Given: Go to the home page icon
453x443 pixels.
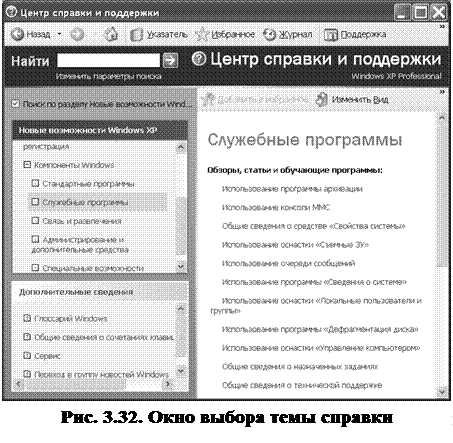Looking at the screenshot, I should [x=110, y=34].
